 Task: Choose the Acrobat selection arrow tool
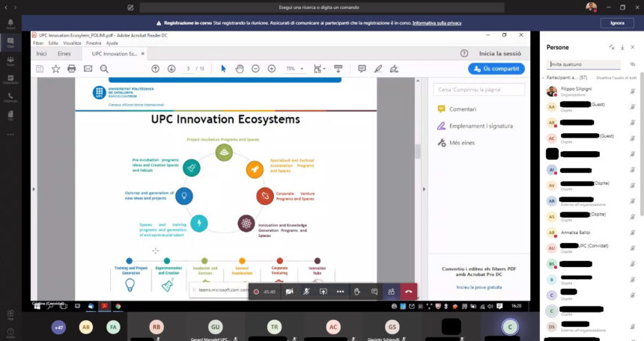coord(223,69)
